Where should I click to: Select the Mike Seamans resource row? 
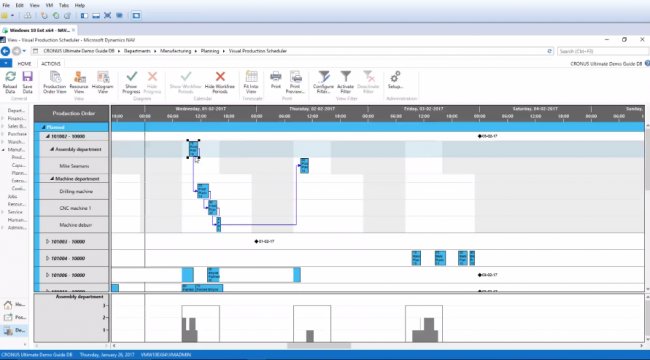[74, 166]
